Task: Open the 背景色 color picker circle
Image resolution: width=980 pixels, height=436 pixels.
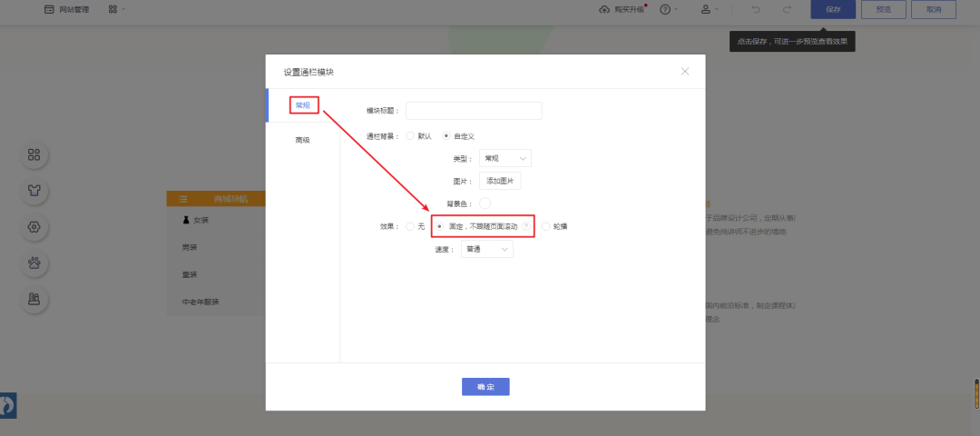Action: click(x=485, y=203)
